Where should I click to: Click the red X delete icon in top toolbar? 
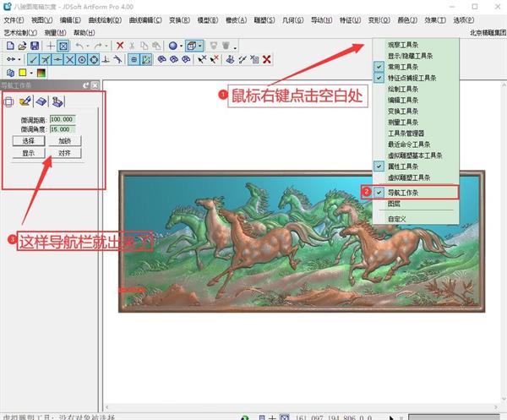click(120, 46)
